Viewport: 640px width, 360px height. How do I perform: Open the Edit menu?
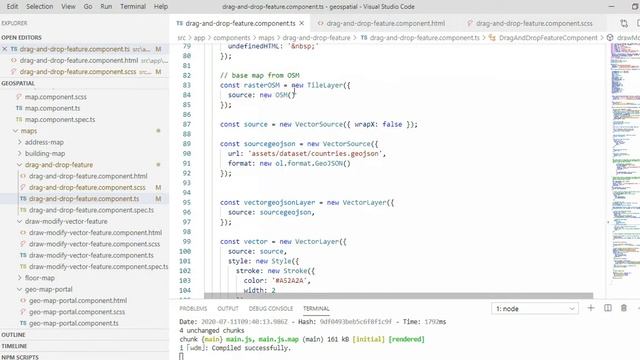[x=12, y=7]
